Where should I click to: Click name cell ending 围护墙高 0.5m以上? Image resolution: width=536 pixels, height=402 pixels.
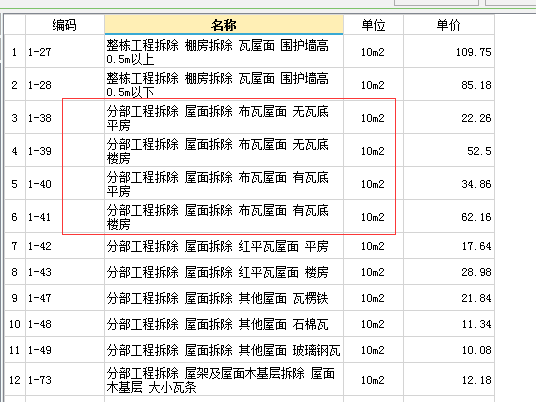224,52
